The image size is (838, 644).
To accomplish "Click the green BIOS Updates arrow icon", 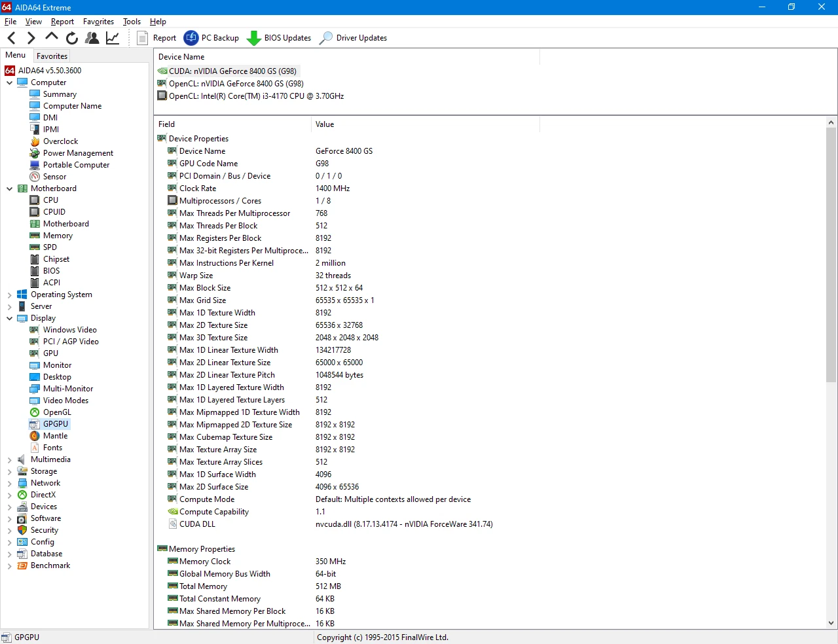I will [253, 38].
